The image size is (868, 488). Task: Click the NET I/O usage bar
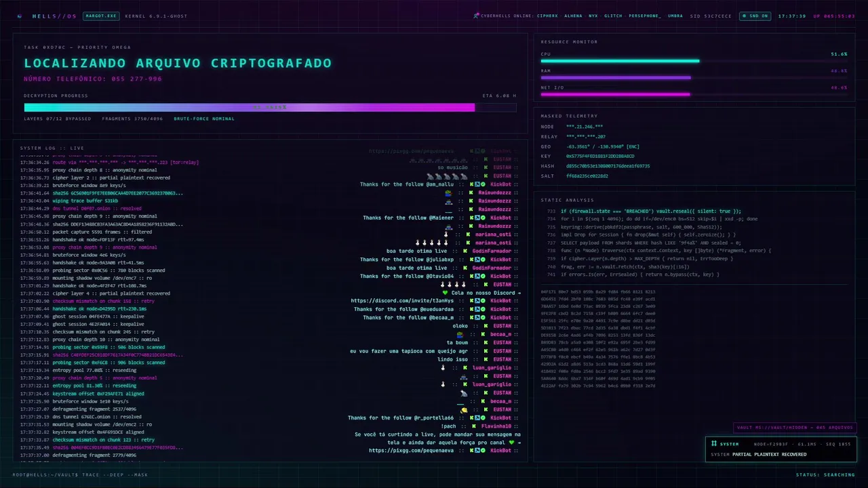694,94
